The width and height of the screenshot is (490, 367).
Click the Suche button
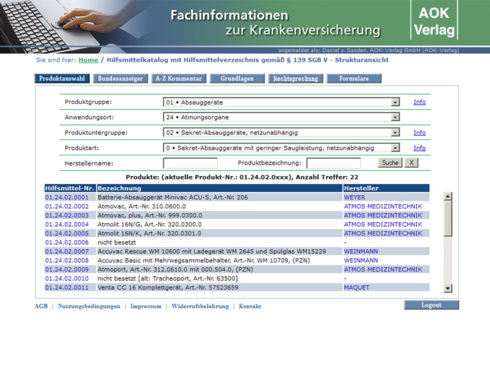pyautogui.click(x=390, y=163)
